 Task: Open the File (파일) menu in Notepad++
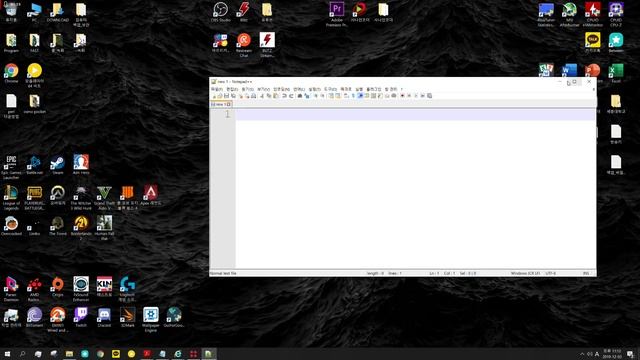tap(217, 89)
